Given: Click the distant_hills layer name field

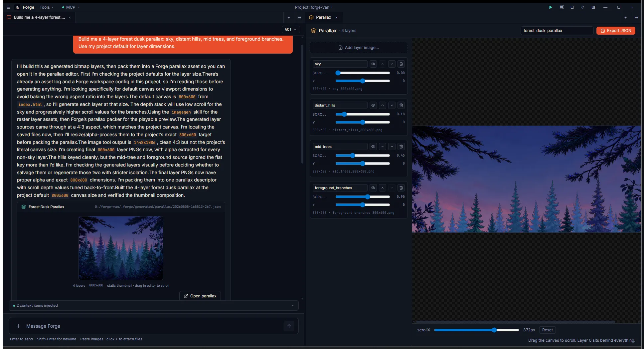Looking at the screenshot, I should click(340, 105).
